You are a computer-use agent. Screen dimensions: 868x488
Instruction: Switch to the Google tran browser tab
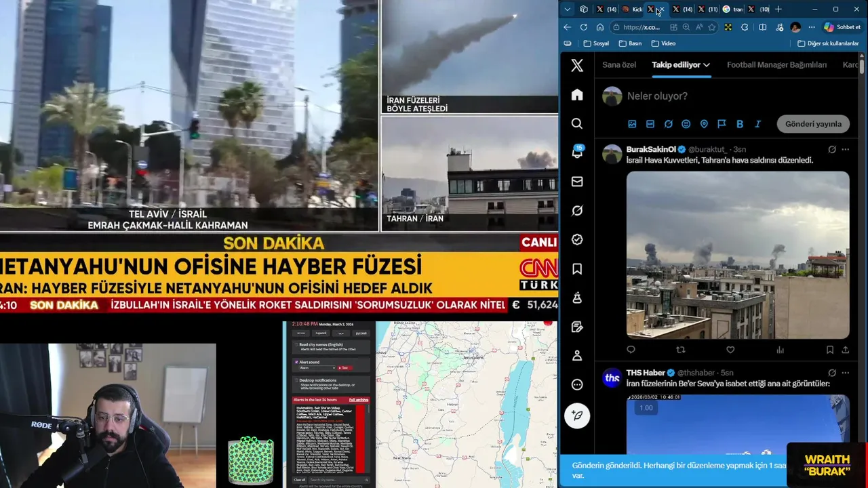click(732, 9)
